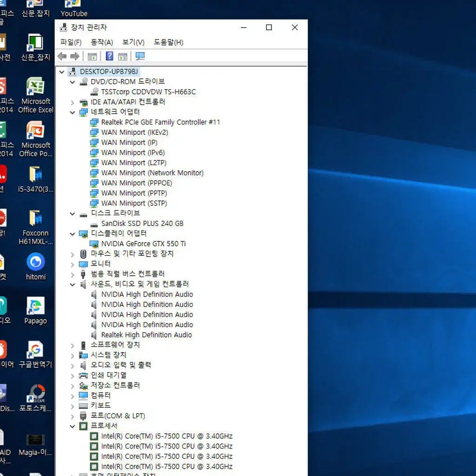This screenshot has width=476, height=476.
Task: Collapse the 사운드, 비디오 및 게임 컨트롤러 category
Action: click(x=72, y=284)
